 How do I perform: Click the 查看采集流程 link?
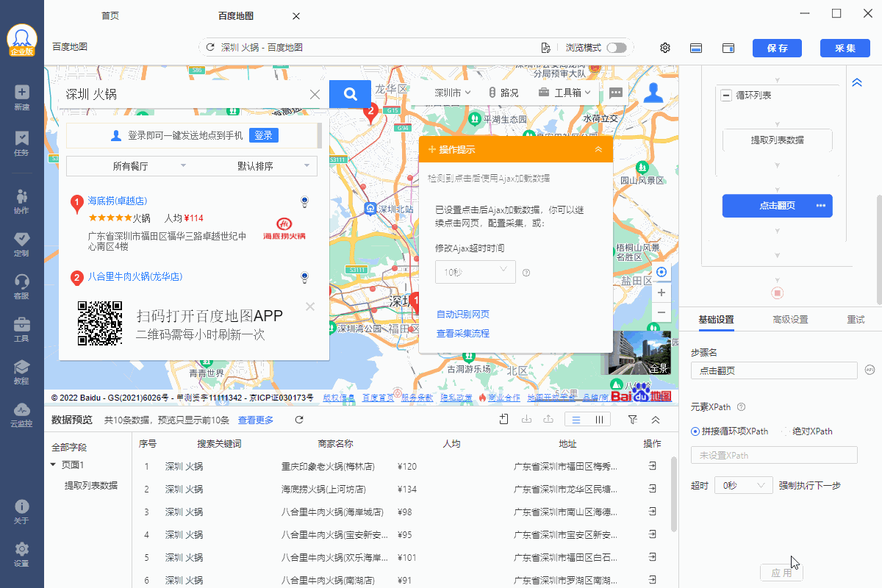tap(463, 334)
